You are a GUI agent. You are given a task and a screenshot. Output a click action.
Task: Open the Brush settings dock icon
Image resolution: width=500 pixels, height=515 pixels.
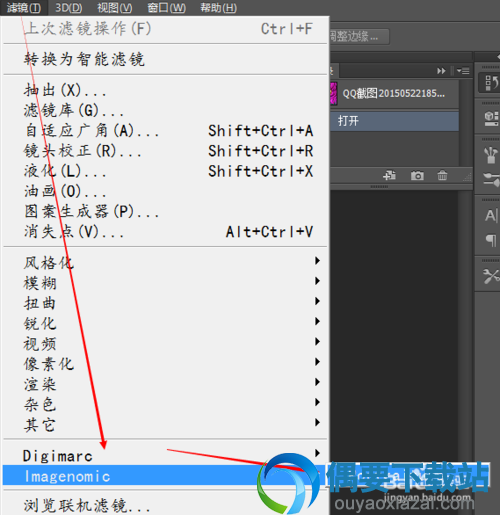[491, 179]
